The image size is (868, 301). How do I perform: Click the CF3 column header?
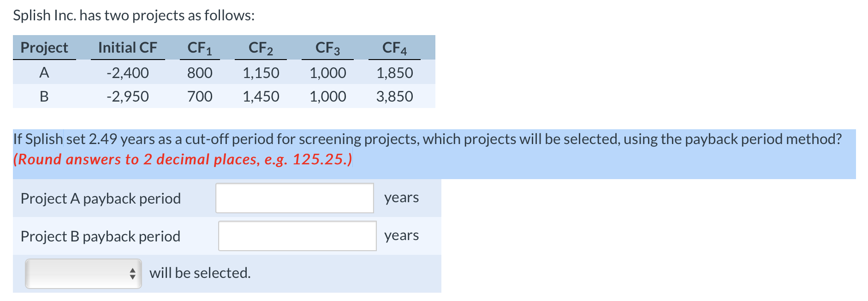click(327, 48)
